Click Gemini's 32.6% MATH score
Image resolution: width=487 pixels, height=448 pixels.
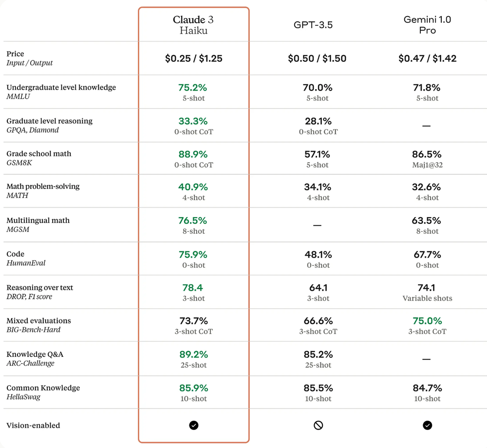coord(426,187)
